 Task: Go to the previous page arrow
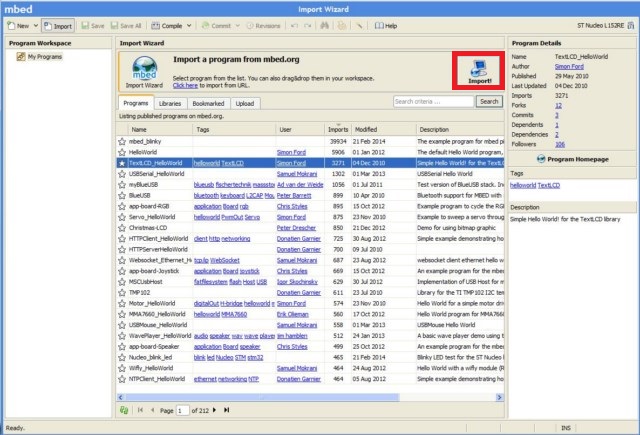pyautogui.click(x=153, y=410)
